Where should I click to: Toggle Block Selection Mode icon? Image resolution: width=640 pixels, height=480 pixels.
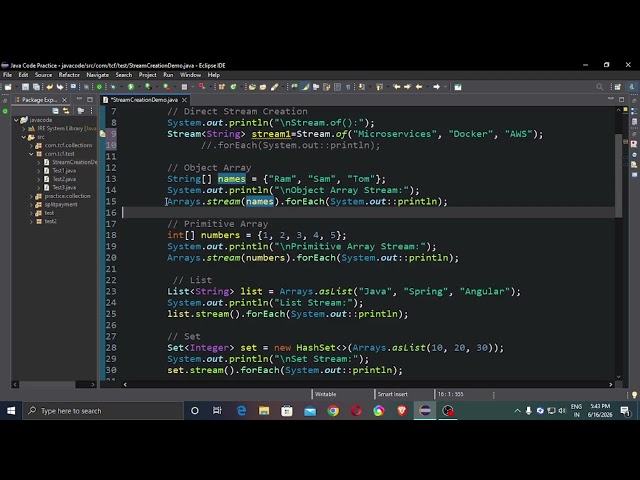[338, 87]
